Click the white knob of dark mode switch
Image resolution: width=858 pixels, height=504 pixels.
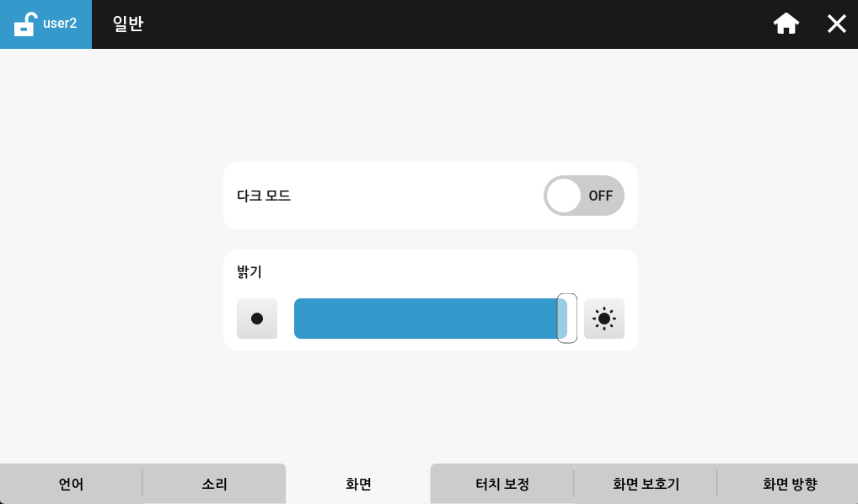tap(564, 196)
